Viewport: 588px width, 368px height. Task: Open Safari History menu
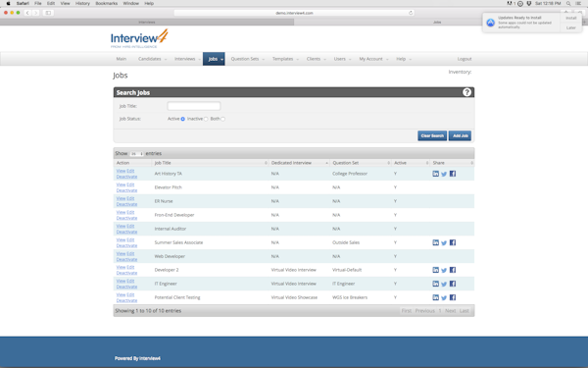pos(82,3)
